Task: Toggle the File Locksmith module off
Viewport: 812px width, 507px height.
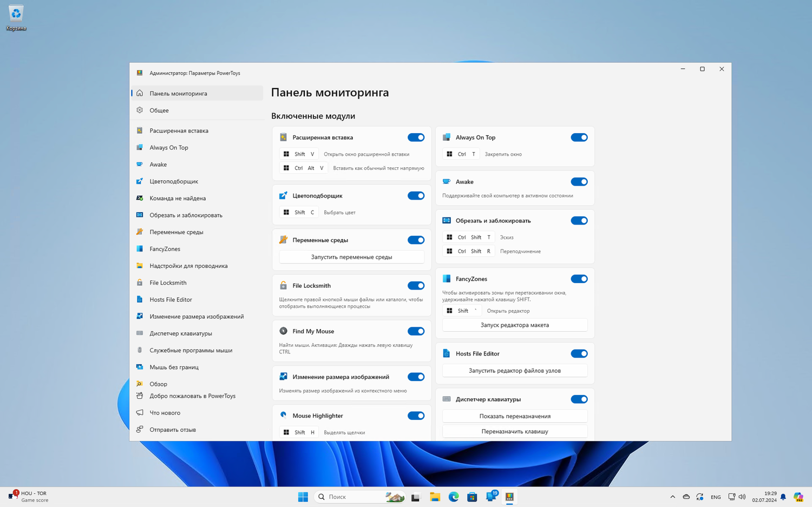Action: coord(416,286)
